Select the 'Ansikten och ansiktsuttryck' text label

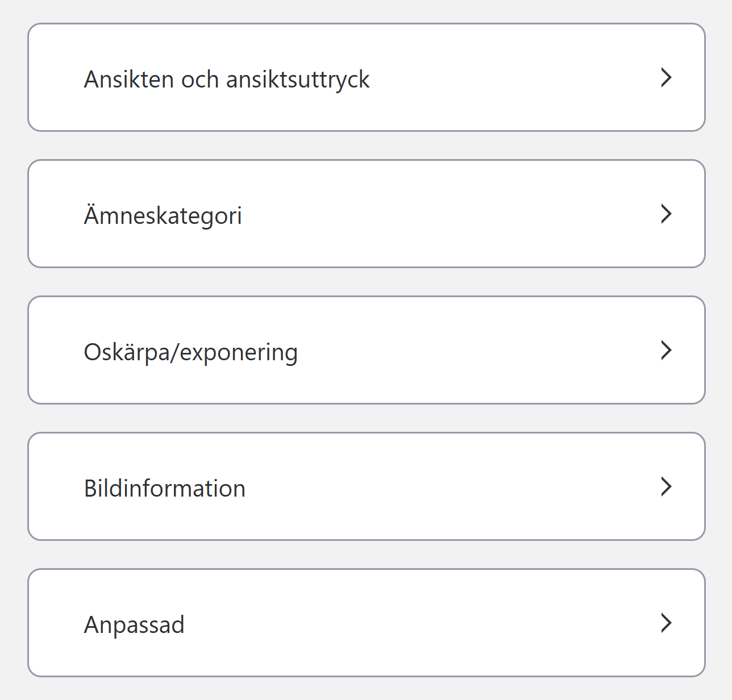[226, 80]
